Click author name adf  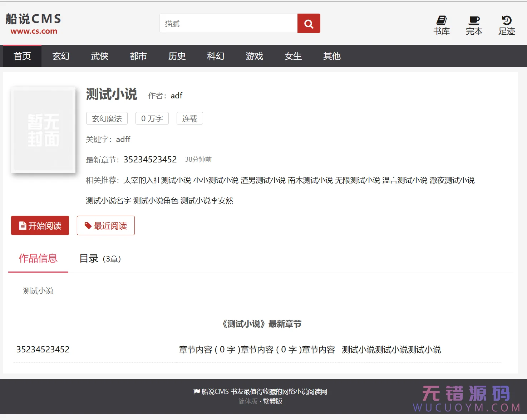click(x=177, y=96)
